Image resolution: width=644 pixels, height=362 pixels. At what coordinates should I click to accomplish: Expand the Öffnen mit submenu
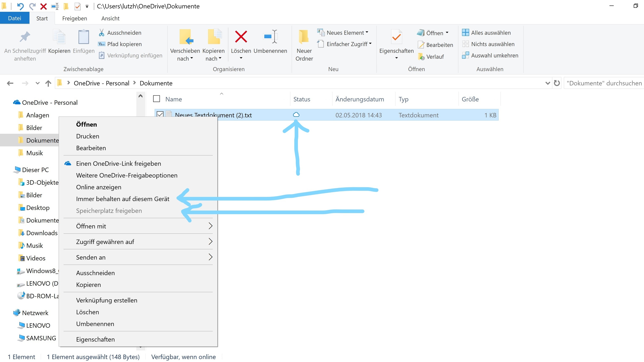point(138,226)
